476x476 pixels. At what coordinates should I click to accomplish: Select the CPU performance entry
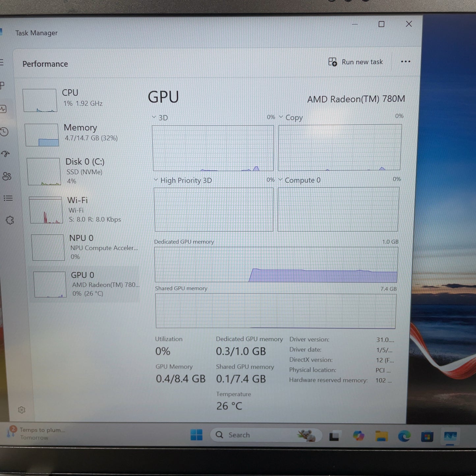click(81, 100)
